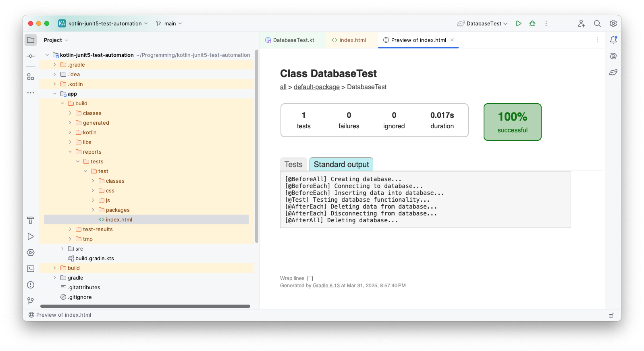The height and width of the screenshot is (351, 644).
Task: Open the Terminal tool window
Action: point(31,269)
